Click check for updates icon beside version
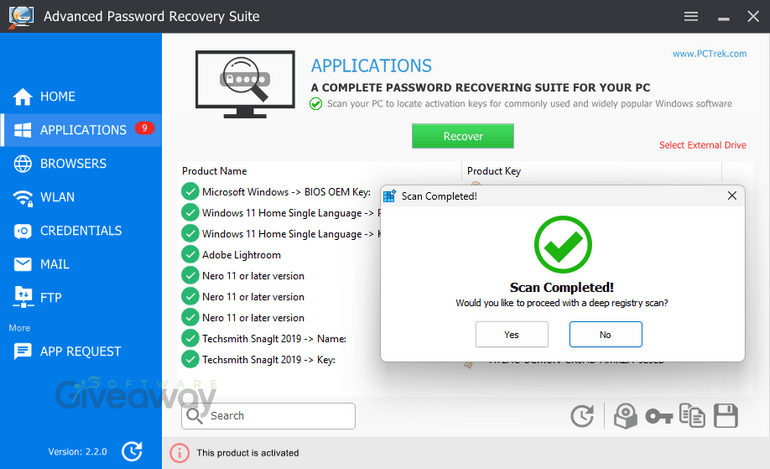Screen dimensions: 770x469 [132, 451]
